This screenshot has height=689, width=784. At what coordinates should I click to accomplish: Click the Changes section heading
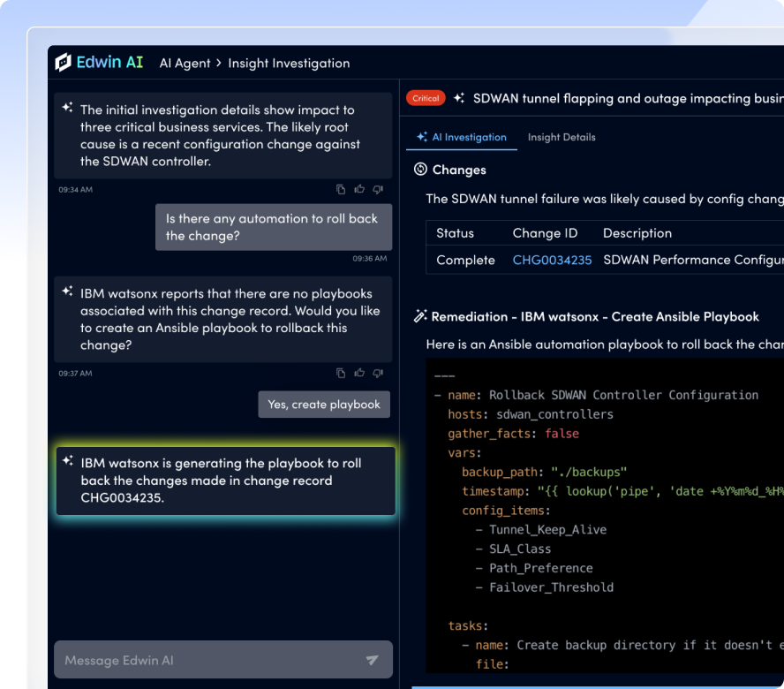pos(459,170)
